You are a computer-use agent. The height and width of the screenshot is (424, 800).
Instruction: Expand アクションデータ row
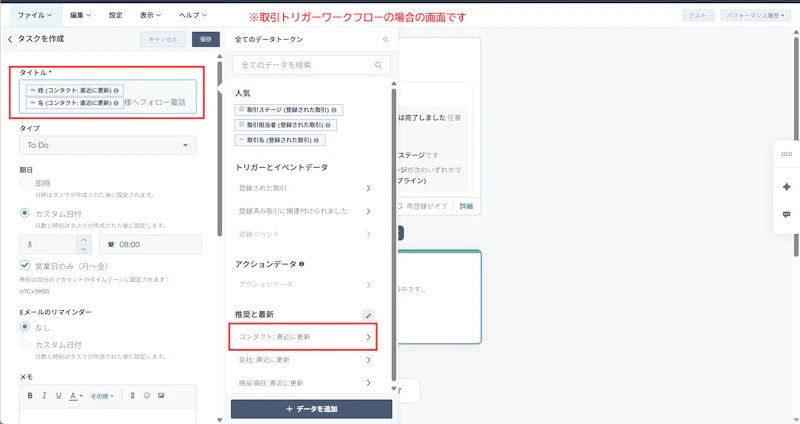(x=305, y=285)
